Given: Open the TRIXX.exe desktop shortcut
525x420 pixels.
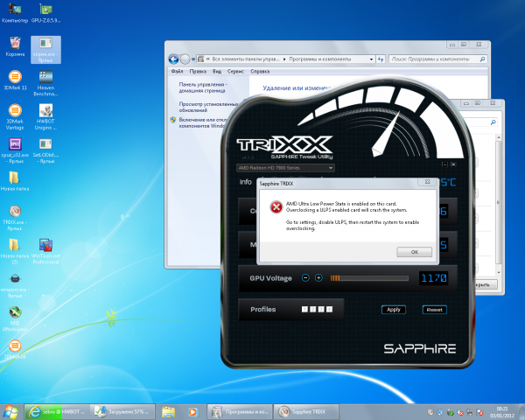Looking at the screenshot, I should [15, 218].
